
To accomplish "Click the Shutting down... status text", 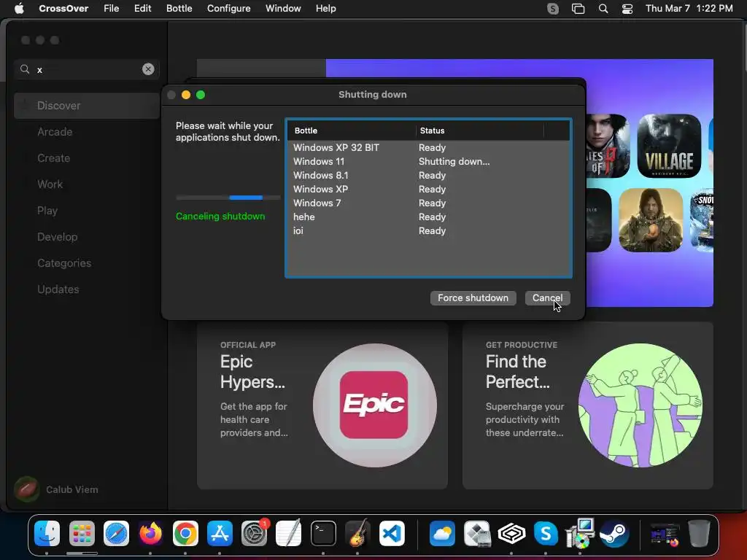I will [x=454, y=161].
